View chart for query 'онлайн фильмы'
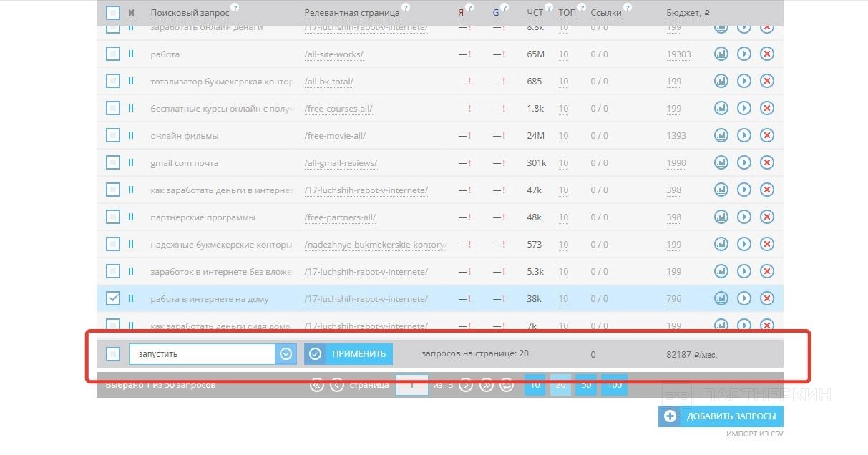 [x=721, y=135]
